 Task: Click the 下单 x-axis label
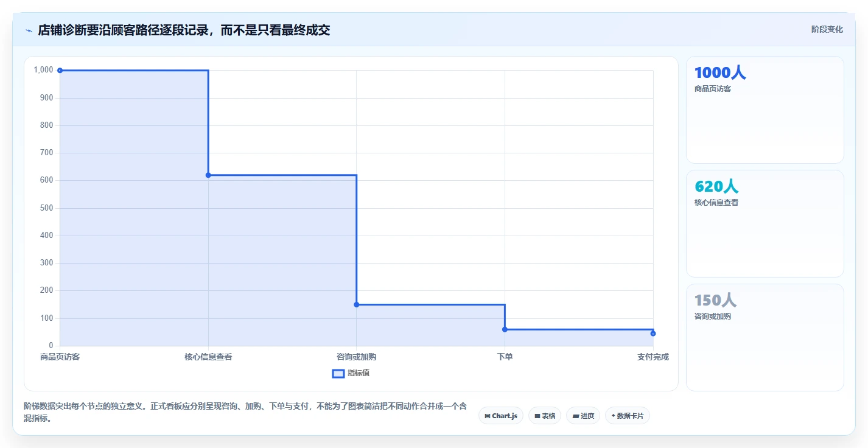pyautogui.click(x=505, y=357)
